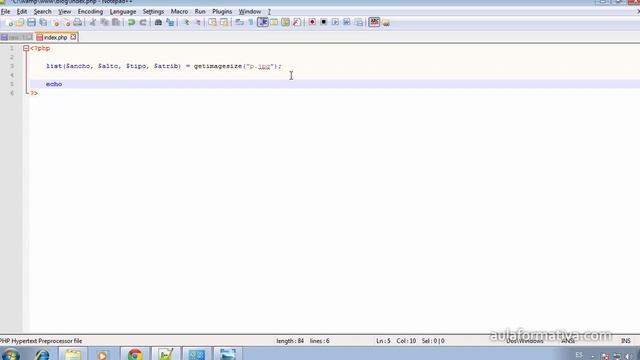The image size is (640, 360).
Task: Open the Settings menu
Action: coord(153,11)
